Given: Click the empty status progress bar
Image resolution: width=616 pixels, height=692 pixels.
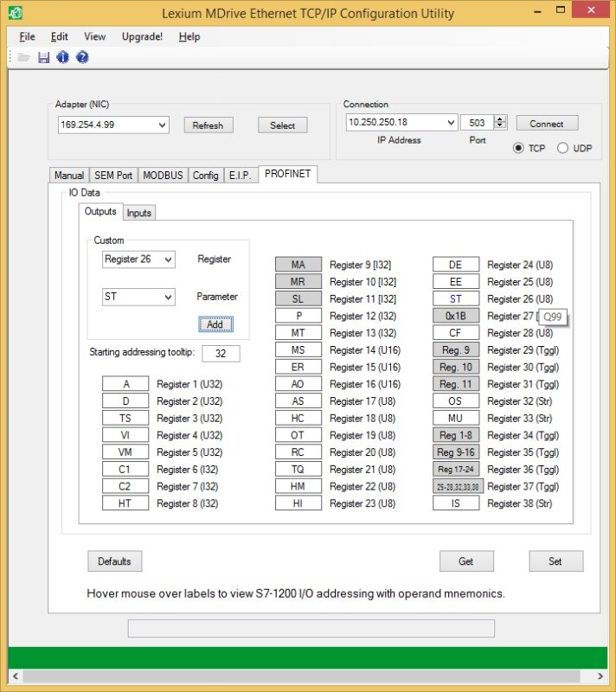Looking at the screenshot, I should point(311,628).
